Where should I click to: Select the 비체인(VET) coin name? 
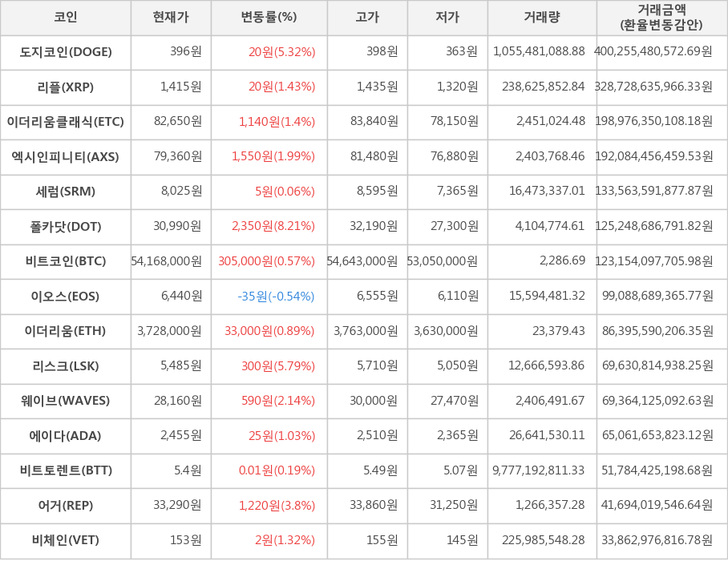tap(66, 540)
